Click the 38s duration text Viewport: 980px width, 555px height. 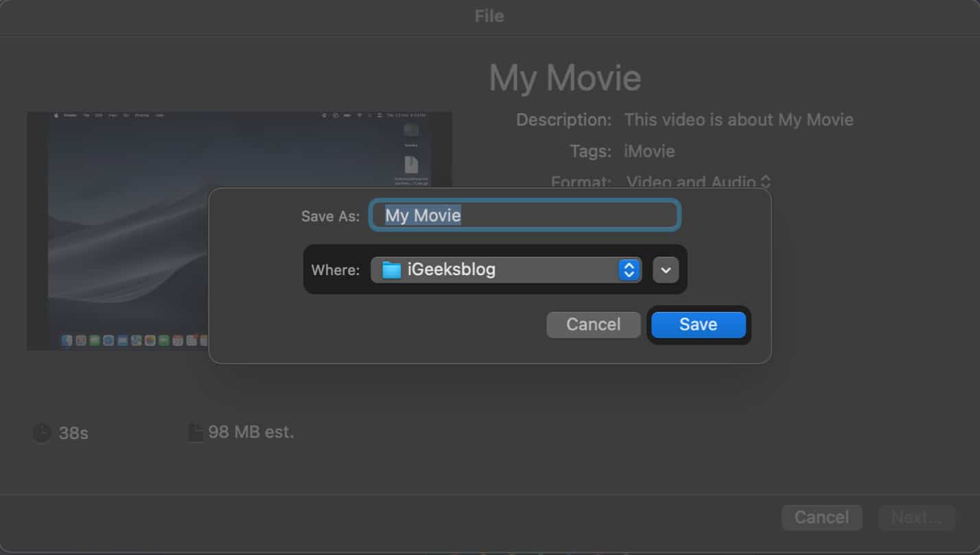(x=73, y=434)
